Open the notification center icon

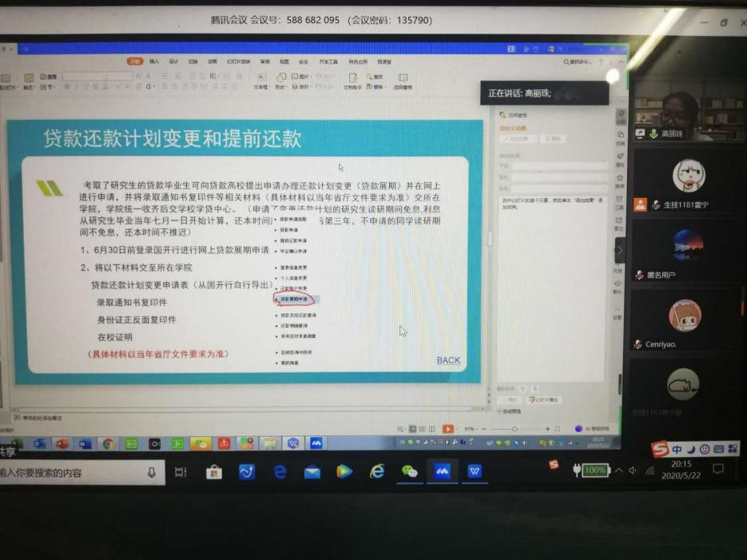[x=718, y=469]
